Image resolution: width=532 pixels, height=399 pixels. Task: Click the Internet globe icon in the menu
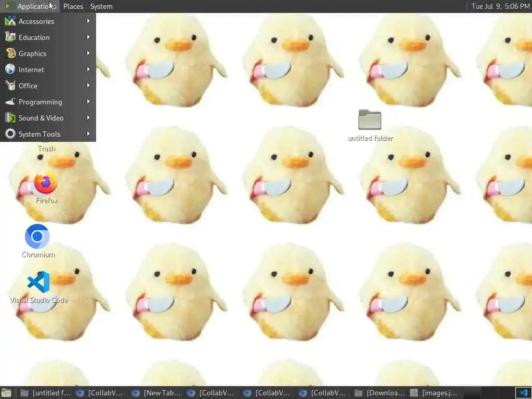[x=10, y=69]
